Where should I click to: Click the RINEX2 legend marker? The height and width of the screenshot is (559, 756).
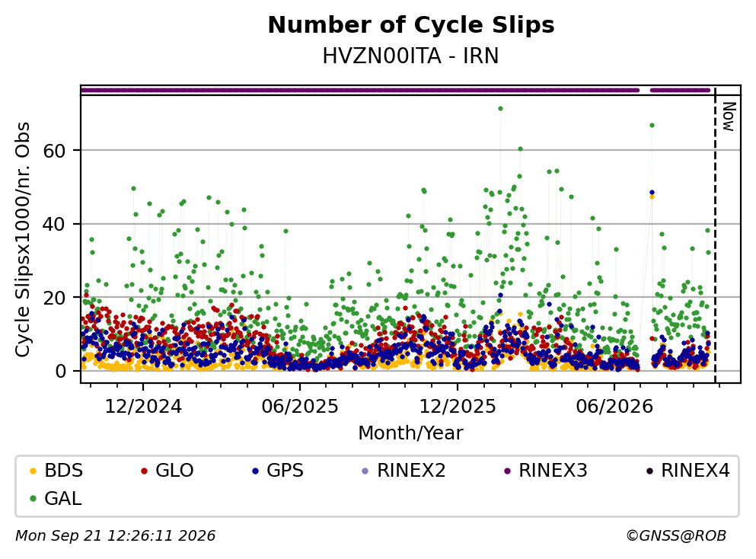[x=365, y=471]
